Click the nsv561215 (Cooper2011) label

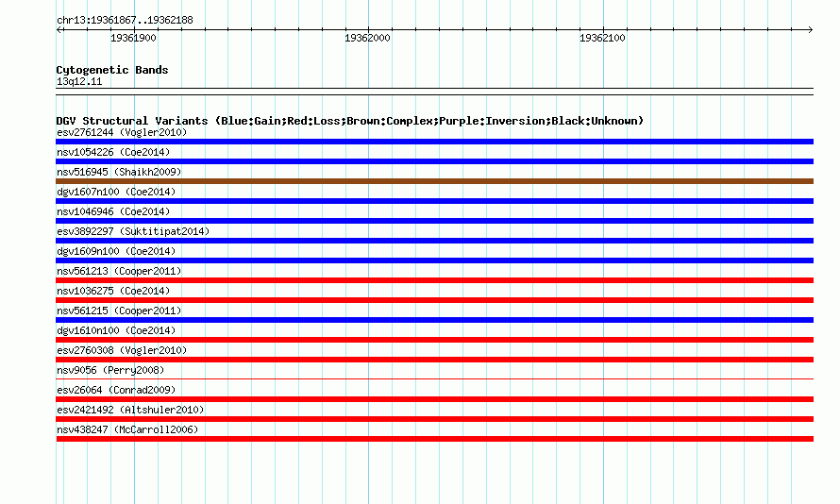pyautogui.click(x=119, y=311)
